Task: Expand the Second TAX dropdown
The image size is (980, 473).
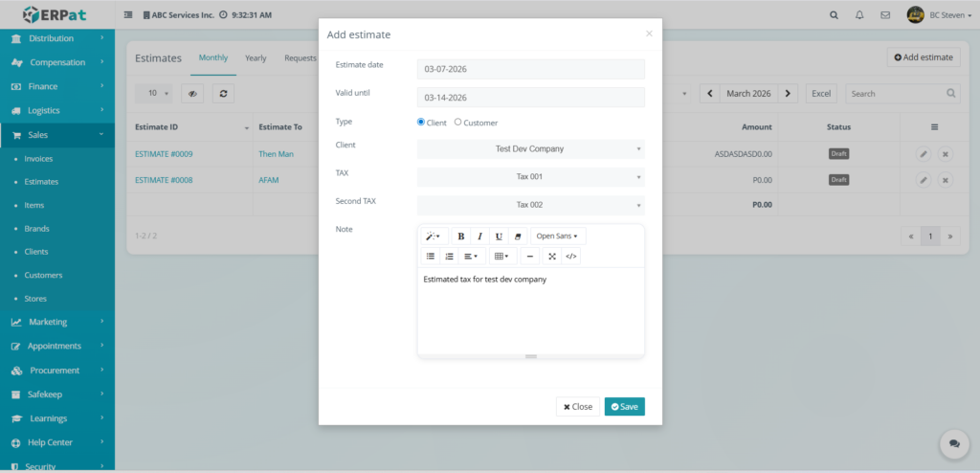Action: coord(530,205)
